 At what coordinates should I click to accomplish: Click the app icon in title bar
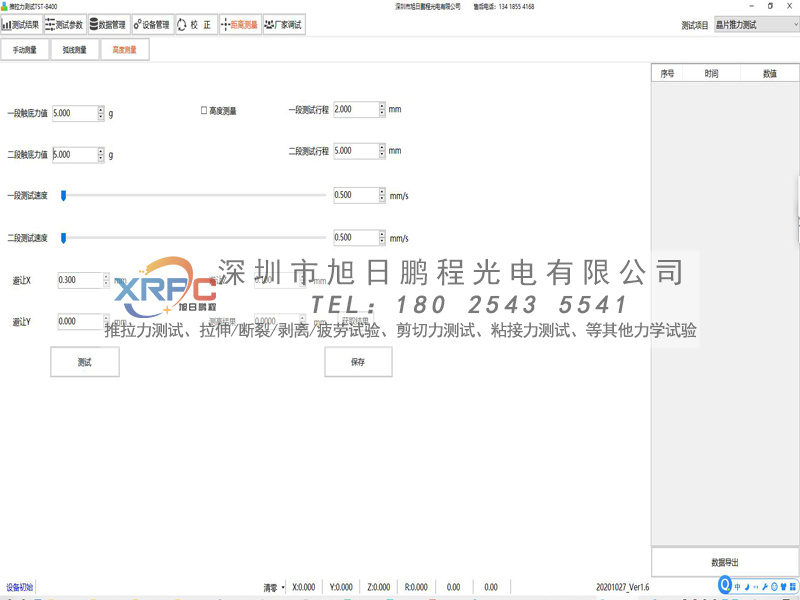(4, 7)
